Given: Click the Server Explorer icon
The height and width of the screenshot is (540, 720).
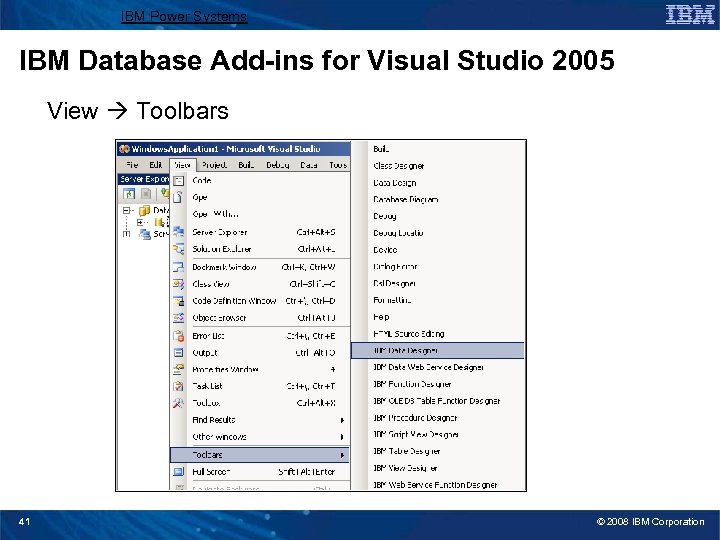Looking at the screenshot, I should pyautogui.click(x=179, y=232).
